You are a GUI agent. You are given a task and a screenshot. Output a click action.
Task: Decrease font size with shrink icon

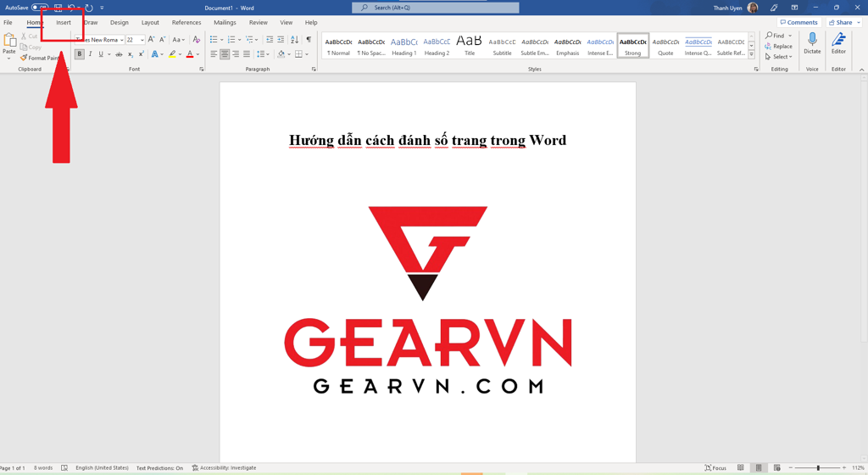(162, 40)
